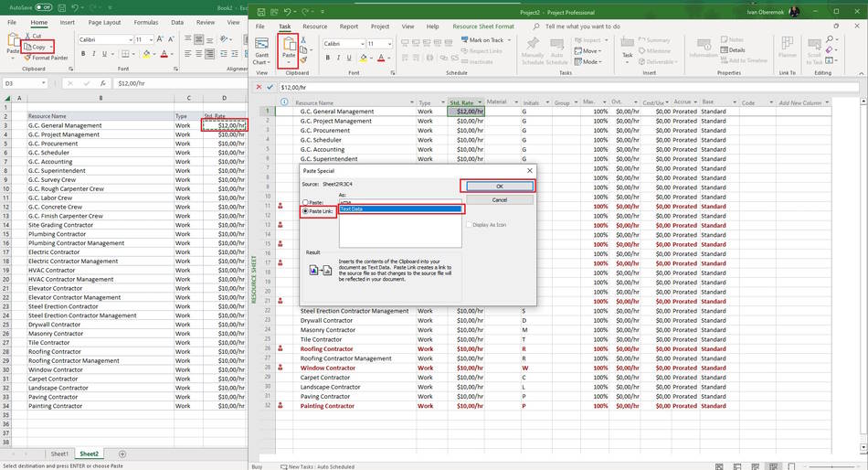Click Mark on Track in Schedule group

click(482, 40)
